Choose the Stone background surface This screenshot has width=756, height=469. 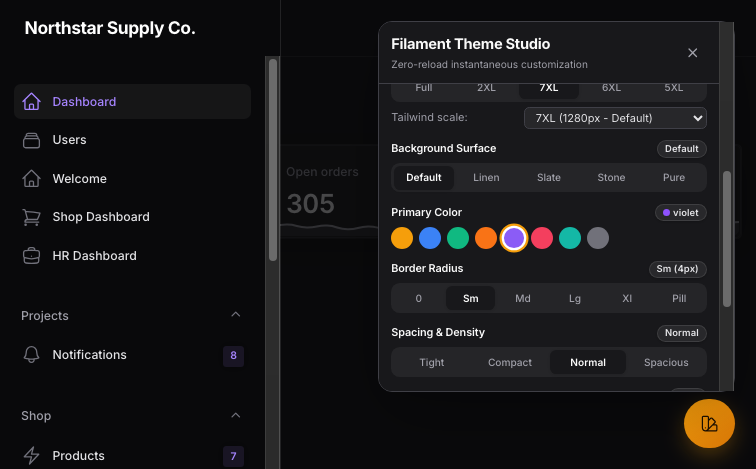coord(611,177)
